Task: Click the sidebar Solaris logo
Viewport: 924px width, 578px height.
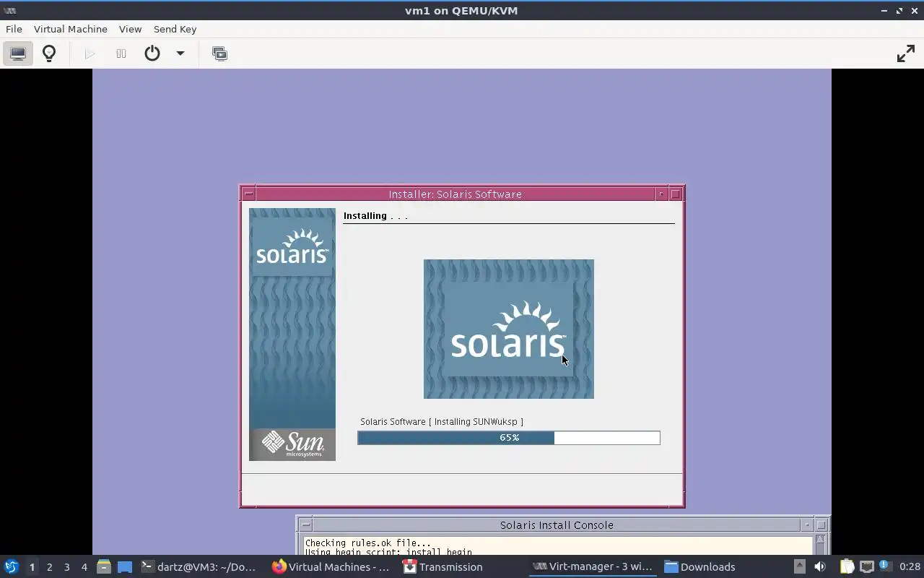Action: point(292,246)
